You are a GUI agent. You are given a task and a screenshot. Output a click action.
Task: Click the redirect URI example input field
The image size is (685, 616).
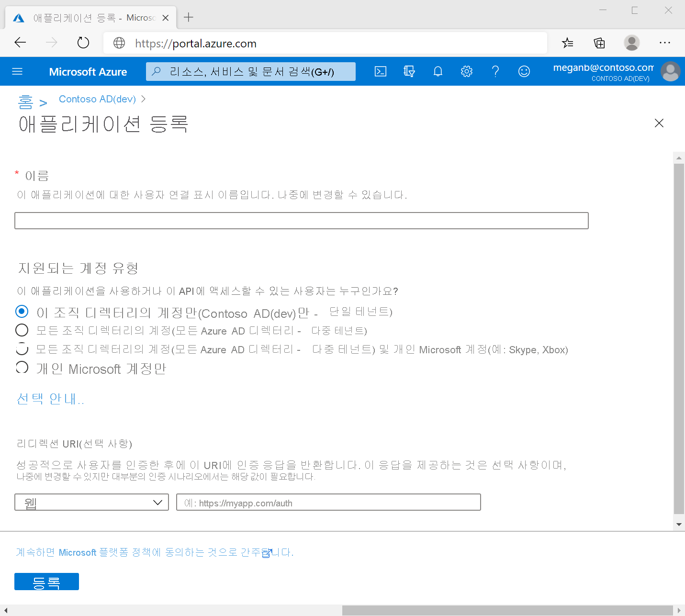pos(328,502)
